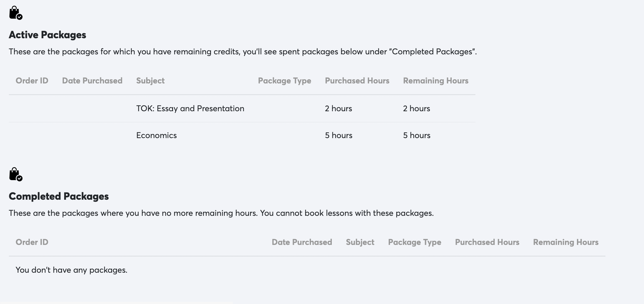Sort Active Packages by Date Purchased column
Screen dimensions: 644x304
pos(92,81)
